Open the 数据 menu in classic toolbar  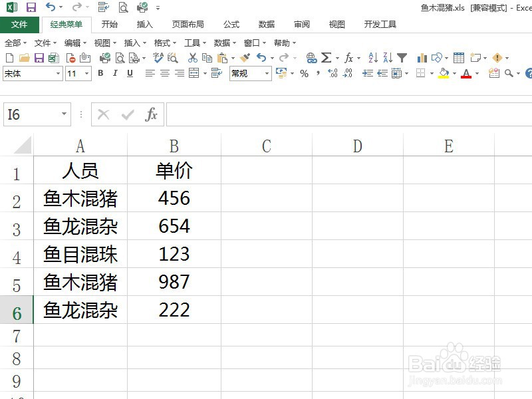[221, 42]
